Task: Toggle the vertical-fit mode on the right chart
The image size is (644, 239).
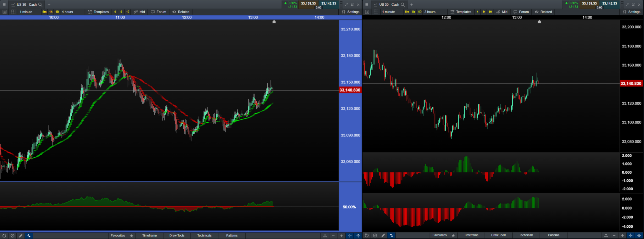Action: click(x=639, y=235)
